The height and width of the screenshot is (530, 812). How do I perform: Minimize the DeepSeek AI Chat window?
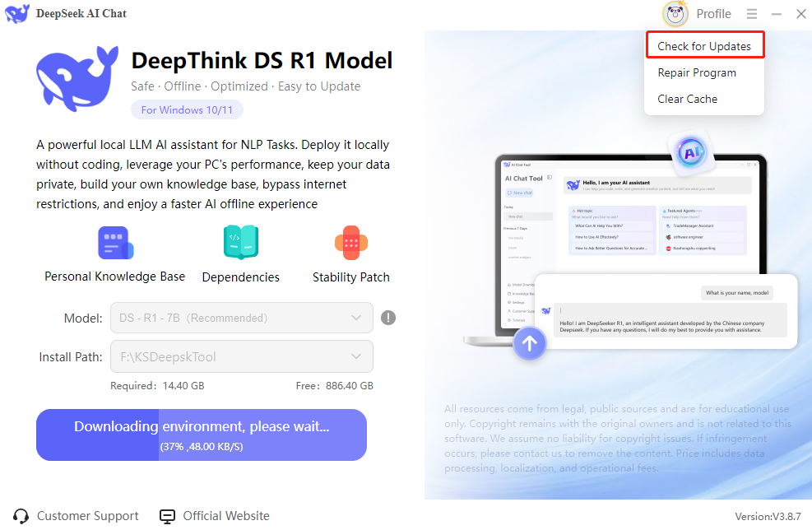(x=777, y=14)
